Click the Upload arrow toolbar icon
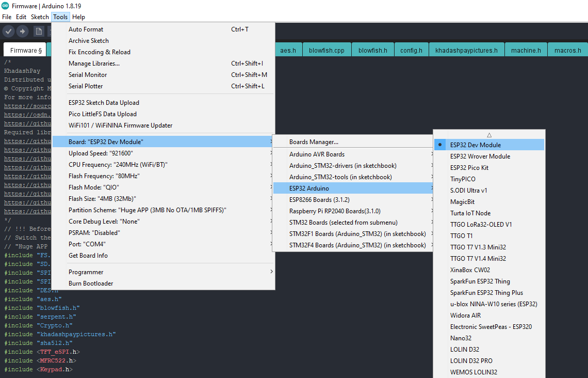 point(23,31)
